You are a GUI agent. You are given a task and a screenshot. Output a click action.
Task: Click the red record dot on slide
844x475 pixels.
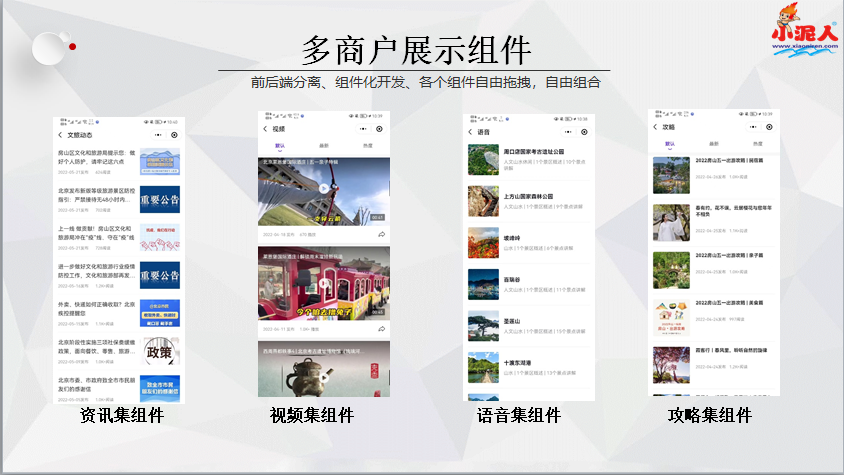click(72, 46)
